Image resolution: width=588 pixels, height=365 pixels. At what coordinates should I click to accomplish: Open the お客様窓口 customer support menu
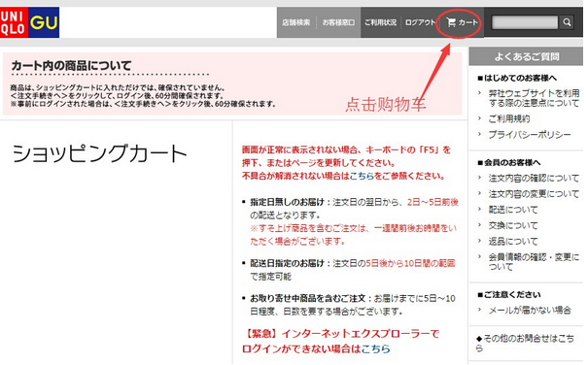[338, 22]
